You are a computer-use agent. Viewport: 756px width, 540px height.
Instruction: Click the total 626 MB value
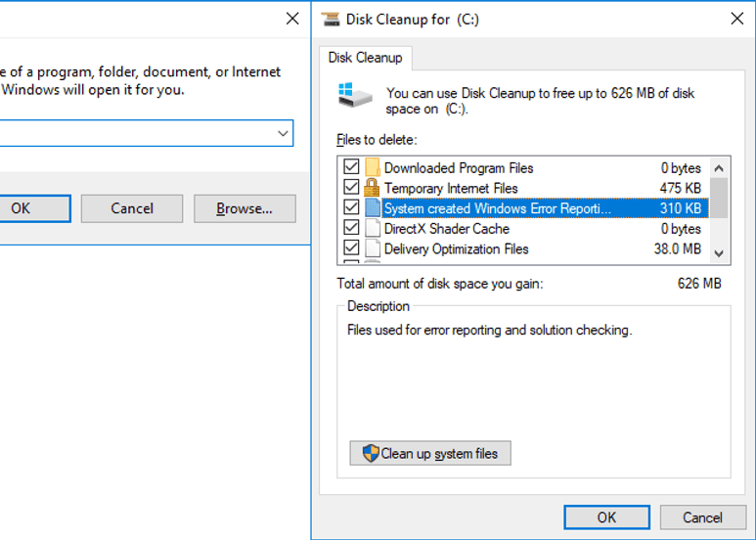click(699, 283)
